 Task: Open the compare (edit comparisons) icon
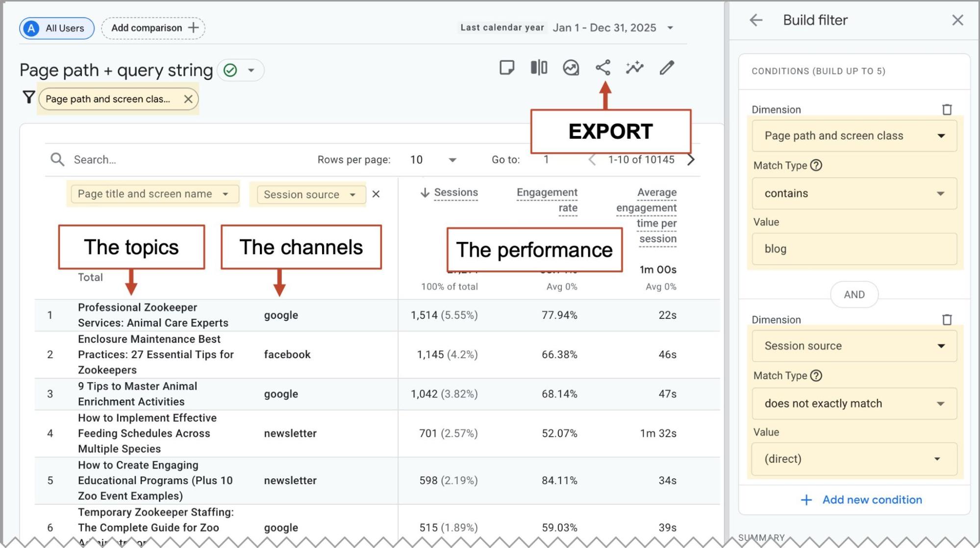click(x=539, y=68)
